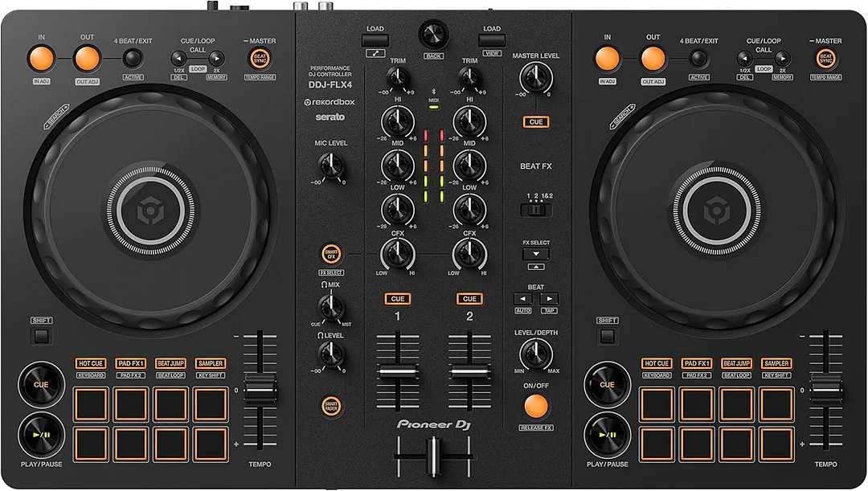Click channel 1 MID EQ knob
Viewport: 868px width, 491px height.
coord(398,166)
